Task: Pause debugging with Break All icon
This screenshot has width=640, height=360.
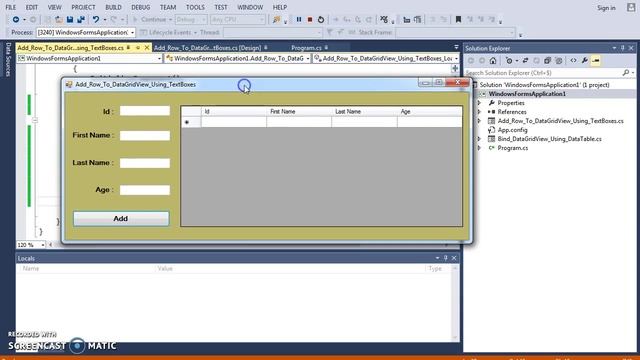Action: tap(299, 20)
